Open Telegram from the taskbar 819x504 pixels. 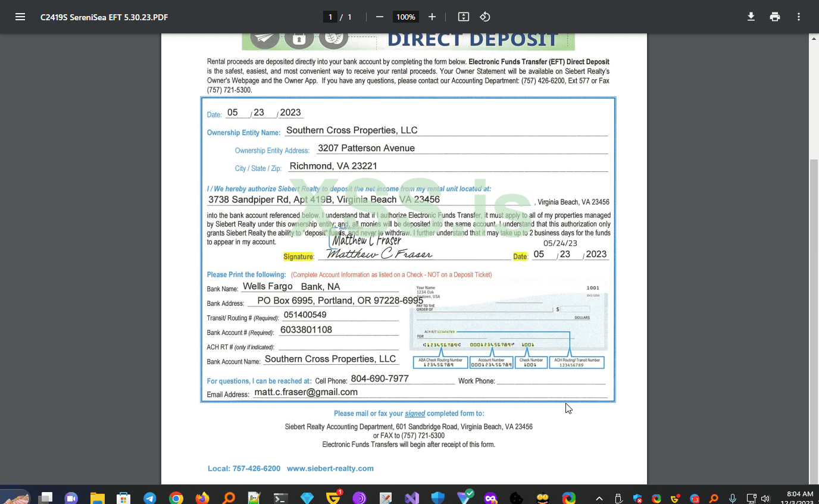[149, 498]
